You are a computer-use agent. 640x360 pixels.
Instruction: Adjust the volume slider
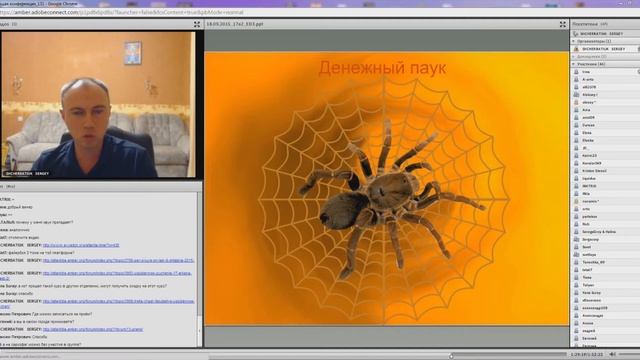(x=629, y=354)
